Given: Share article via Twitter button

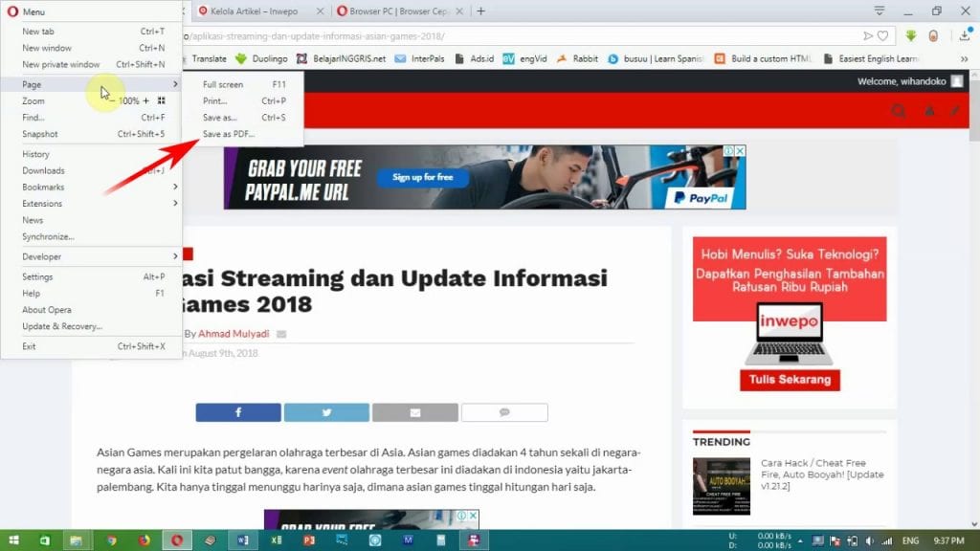Looking at the screenshot, I should [326, 412].
